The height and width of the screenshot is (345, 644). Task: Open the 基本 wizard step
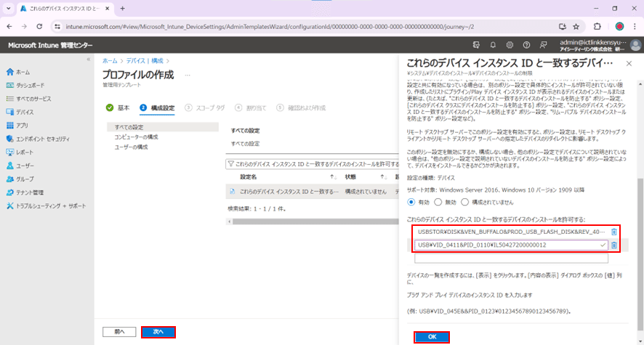pos(118,108)
